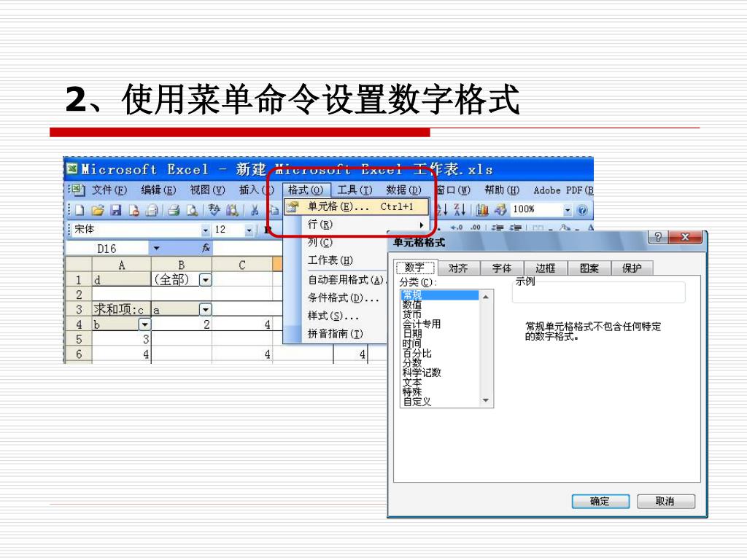The height and width of the screenshot is (560, 747).
Task: Click the Open folder toolbar icon
Action: 98,210
